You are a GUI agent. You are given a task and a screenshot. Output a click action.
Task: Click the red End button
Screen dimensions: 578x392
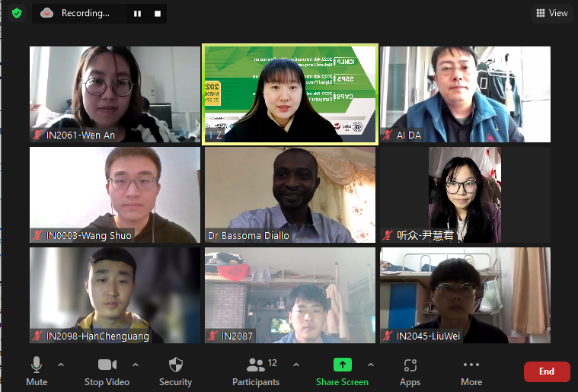point(547,371)
